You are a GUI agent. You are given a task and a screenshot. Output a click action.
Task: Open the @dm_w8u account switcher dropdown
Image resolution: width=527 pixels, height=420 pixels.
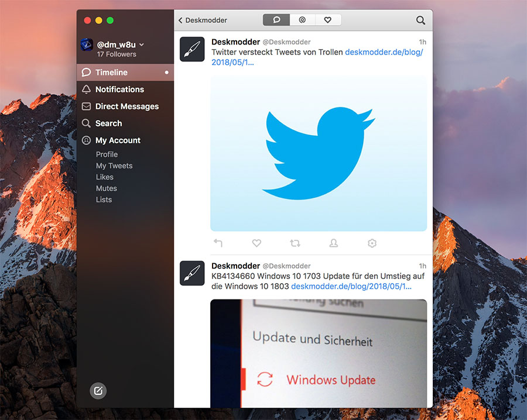142,44
